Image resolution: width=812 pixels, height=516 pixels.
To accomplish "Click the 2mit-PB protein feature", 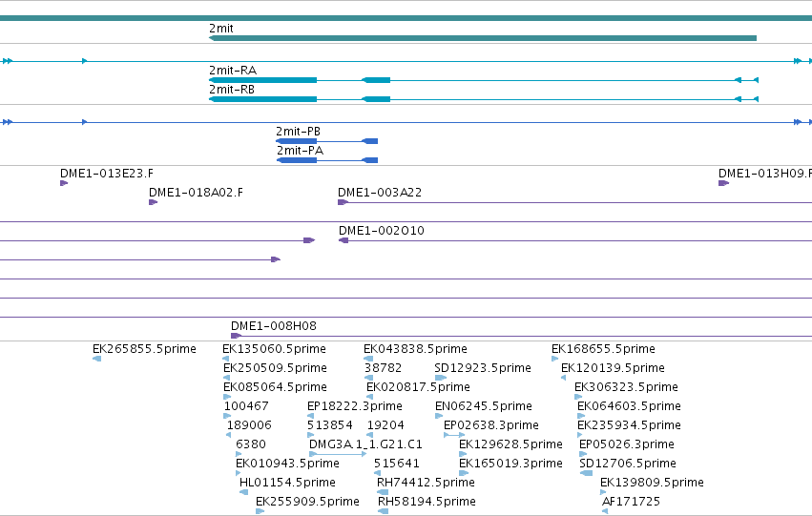I will (326, 141).
